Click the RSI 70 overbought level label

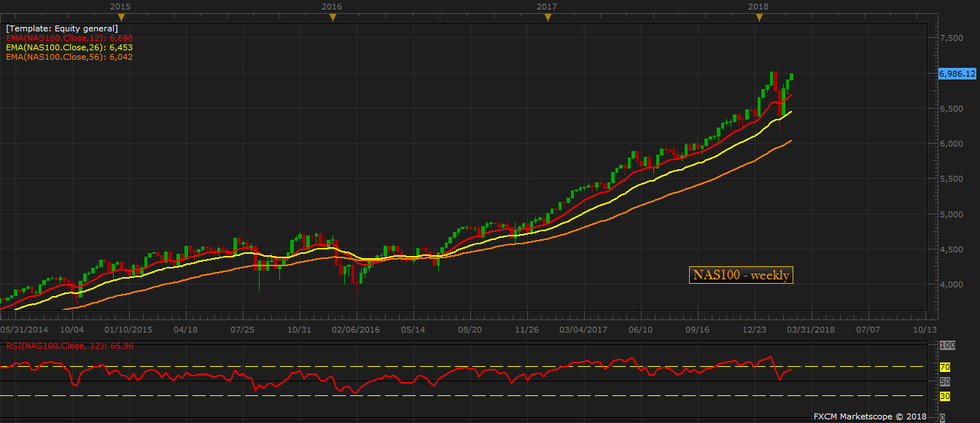tap(945, 367)
